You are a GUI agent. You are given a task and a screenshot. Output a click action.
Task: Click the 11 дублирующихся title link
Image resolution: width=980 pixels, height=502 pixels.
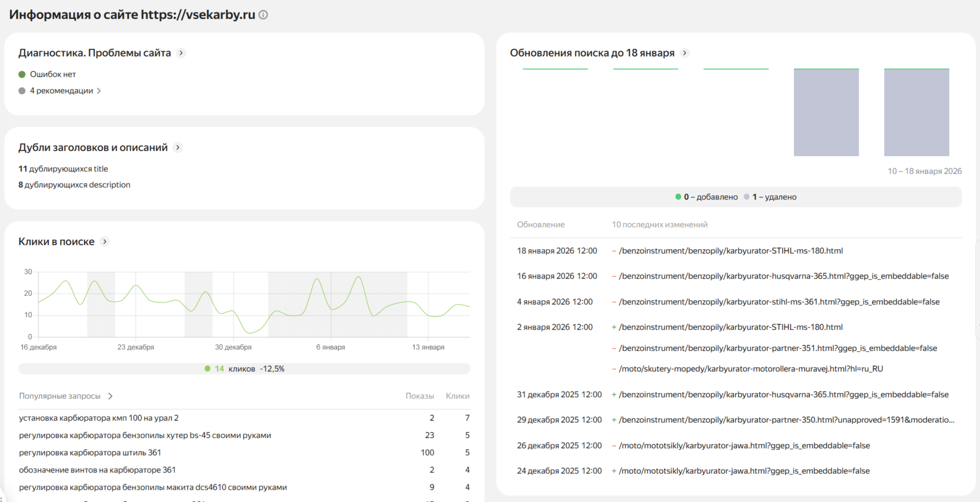[x=63, y=169]
